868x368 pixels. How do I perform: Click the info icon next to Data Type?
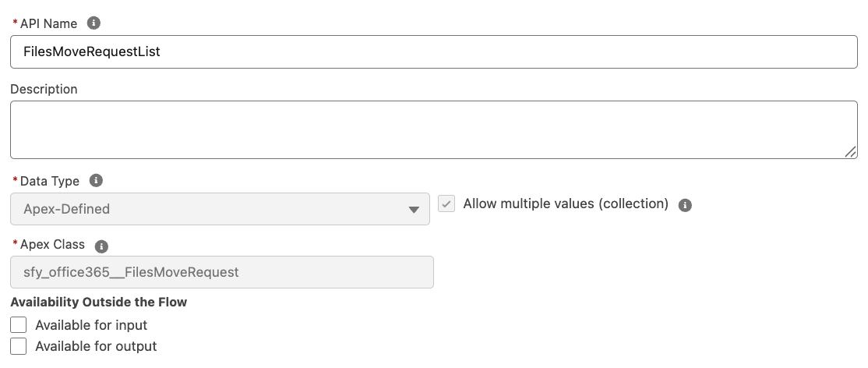96,181
